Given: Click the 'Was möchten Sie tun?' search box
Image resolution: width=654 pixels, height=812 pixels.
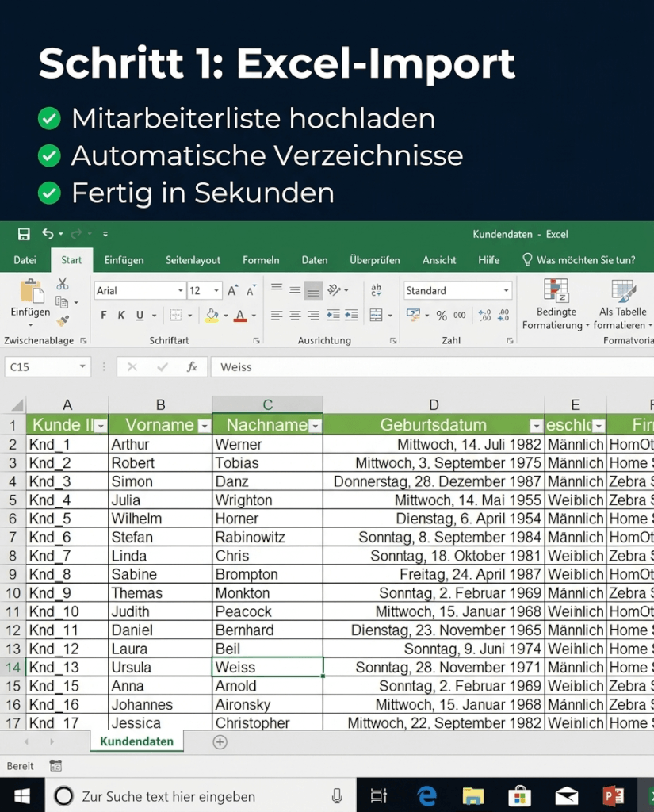Looking at the screenshot, I should [579, 260].
